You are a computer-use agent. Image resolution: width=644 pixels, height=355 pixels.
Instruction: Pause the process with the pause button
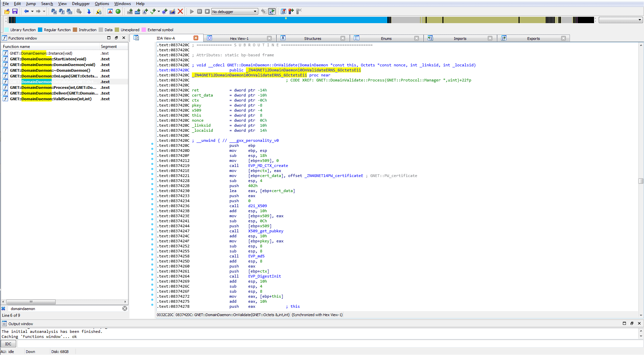(200, 11)
